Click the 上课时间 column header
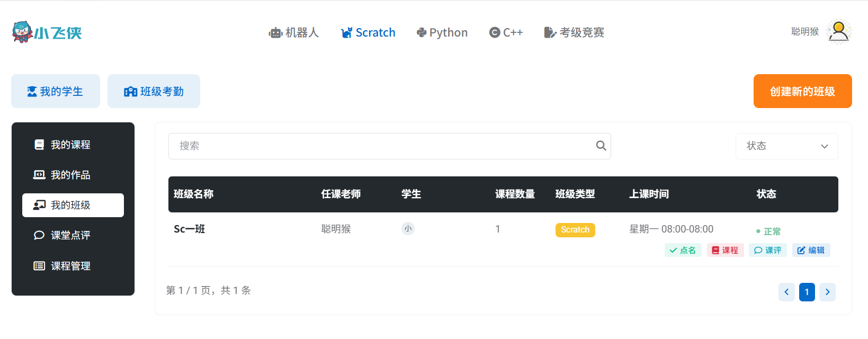The width and height of the screenshot is (868, 339). pyautogui.click(x=649, y=194)
